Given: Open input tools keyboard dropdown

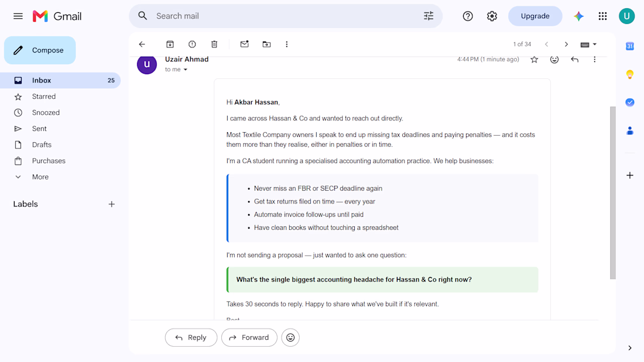Looking at the screenshot, I should coord(588,44).
